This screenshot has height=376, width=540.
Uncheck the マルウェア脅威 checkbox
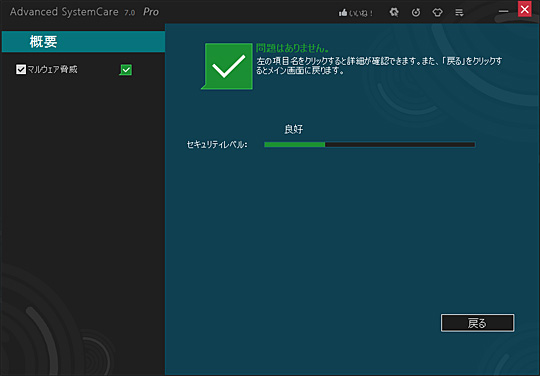point(21,69)
